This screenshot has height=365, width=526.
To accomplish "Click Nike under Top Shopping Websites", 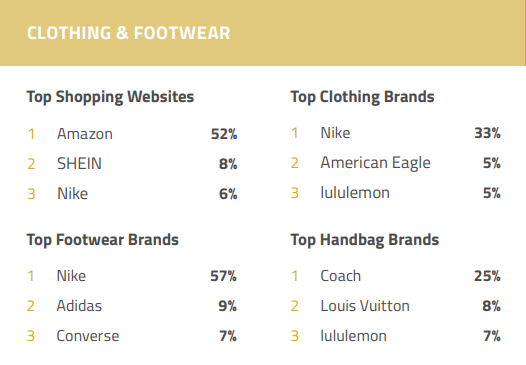I will coord(72,194).
